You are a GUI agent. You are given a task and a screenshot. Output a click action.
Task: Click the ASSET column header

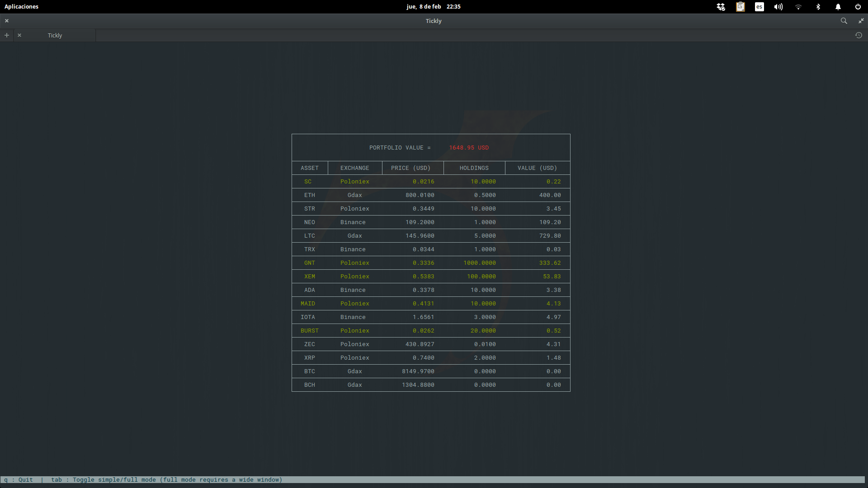pyautogui.click(x=310, y=168)
